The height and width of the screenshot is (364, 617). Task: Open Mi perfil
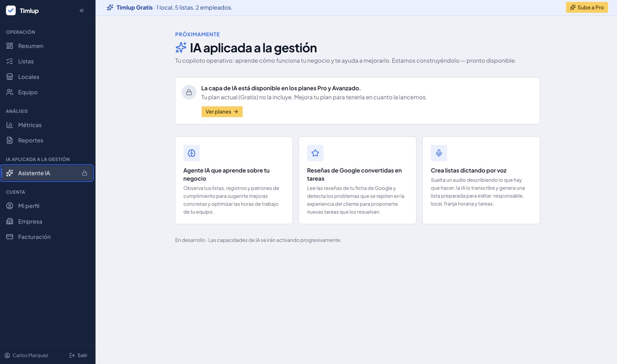pos(47,206)
